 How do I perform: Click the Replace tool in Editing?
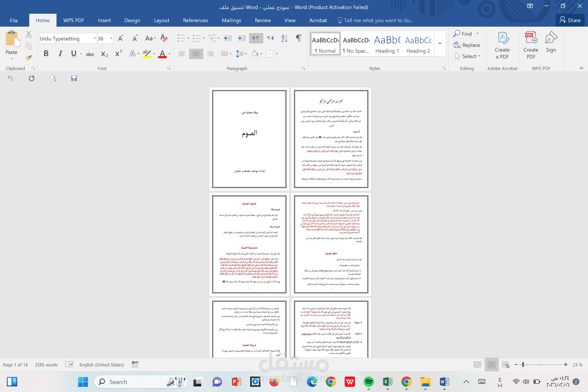tap(467, 45)
